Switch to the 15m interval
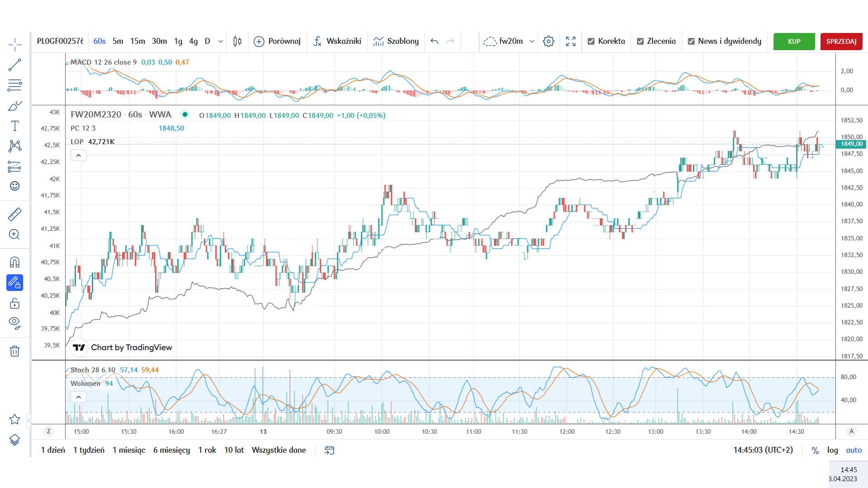The width and height of the screenshot is (868, 488). click(x=137, y=41)
